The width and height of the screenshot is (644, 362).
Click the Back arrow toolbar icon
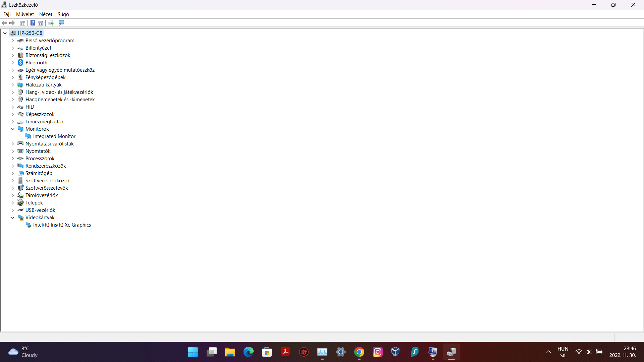[x=4, y=23]
